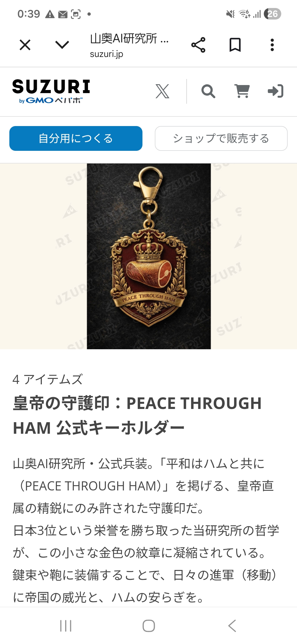Image resolution: width=297 pixels, height=644 pixels.
Task: Open the three-dot browser menu
Action: click(x=272, y=45)
